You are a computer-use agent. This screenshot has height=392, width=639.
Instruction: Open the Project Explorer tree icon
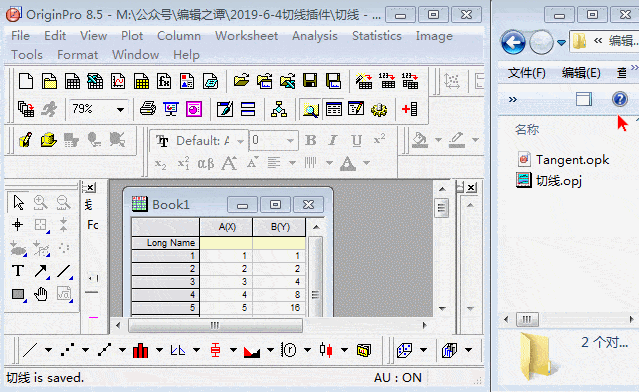pyautogui.click(x=279, y=109)
